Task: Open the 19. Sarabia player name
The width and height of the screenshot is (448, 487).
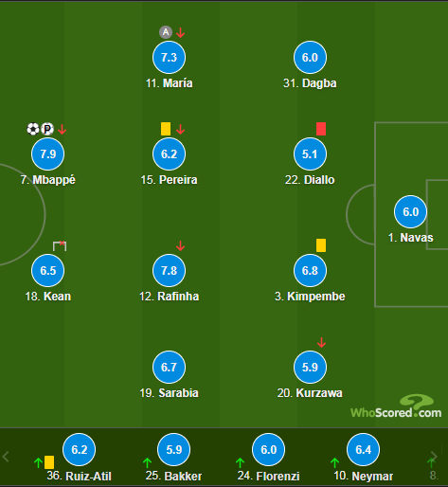Action: pyautogui.click(x=169, y=393)
